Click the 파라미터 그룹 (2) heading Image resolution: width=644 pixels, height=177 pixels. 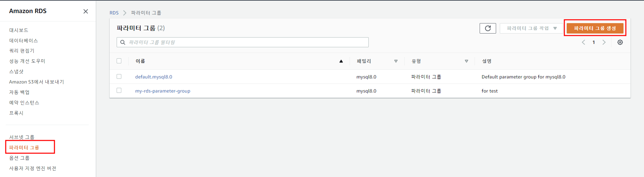141,28
